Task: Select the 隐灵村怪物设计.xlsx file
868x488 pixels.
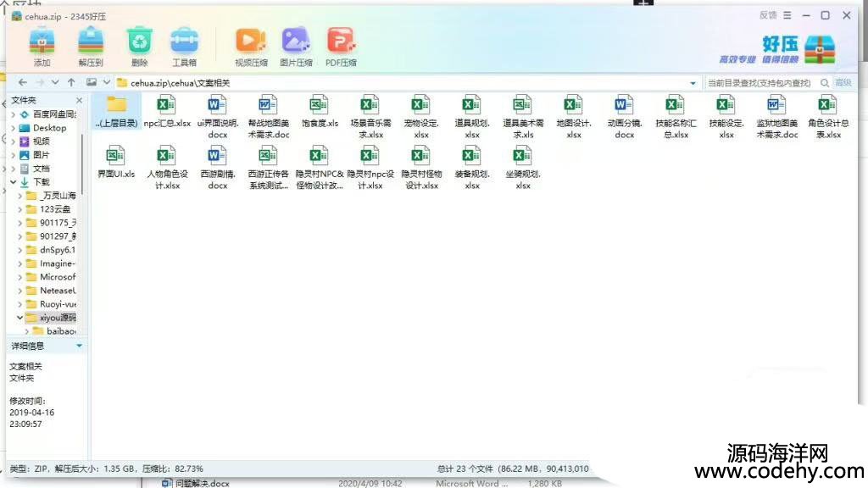Action: tap(420, 168)
